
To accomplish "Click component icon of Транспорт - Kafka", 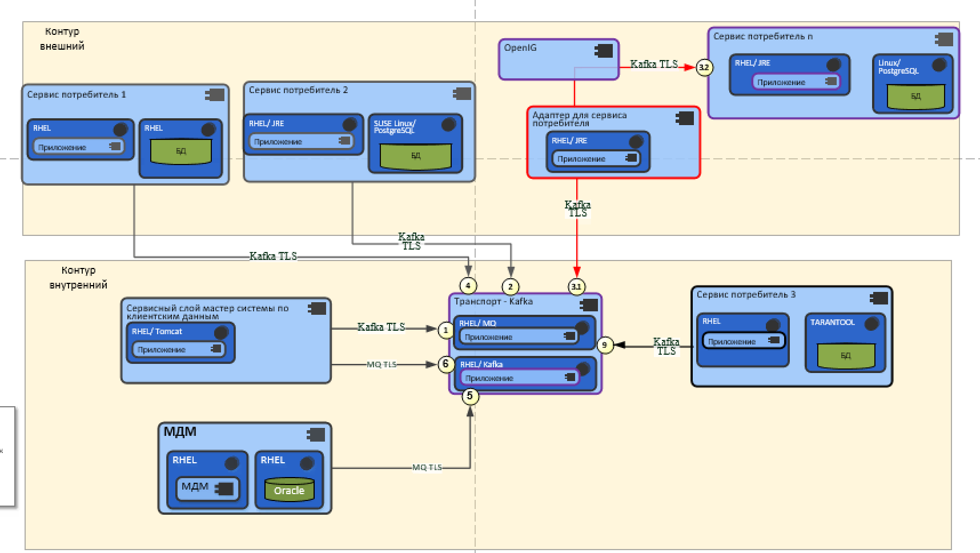I will [589, 305].
